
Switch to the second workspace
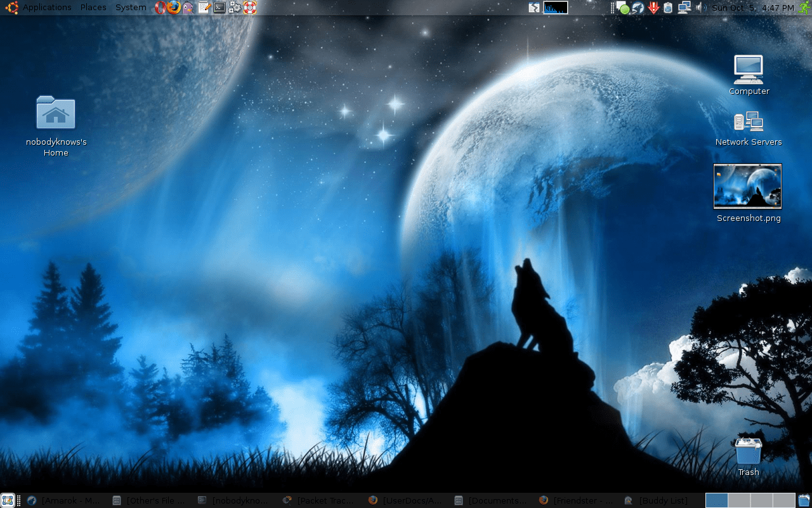click(x=739, y=500)
